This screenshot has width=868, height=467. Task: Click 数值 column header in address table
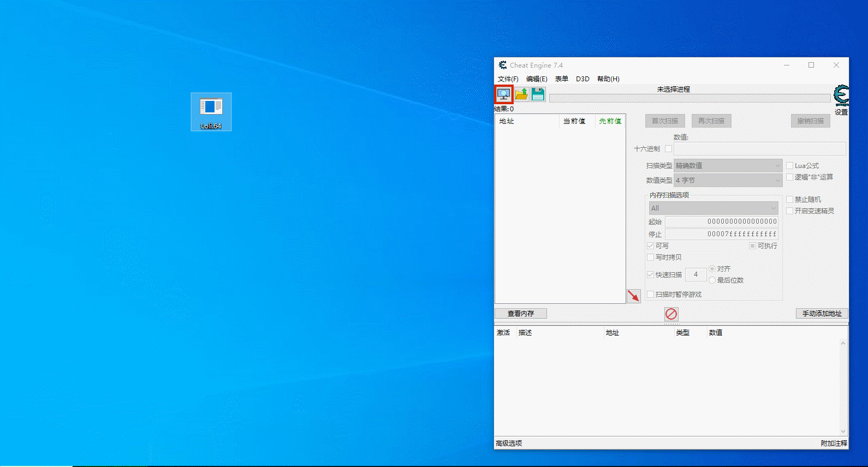coord(716,333)
